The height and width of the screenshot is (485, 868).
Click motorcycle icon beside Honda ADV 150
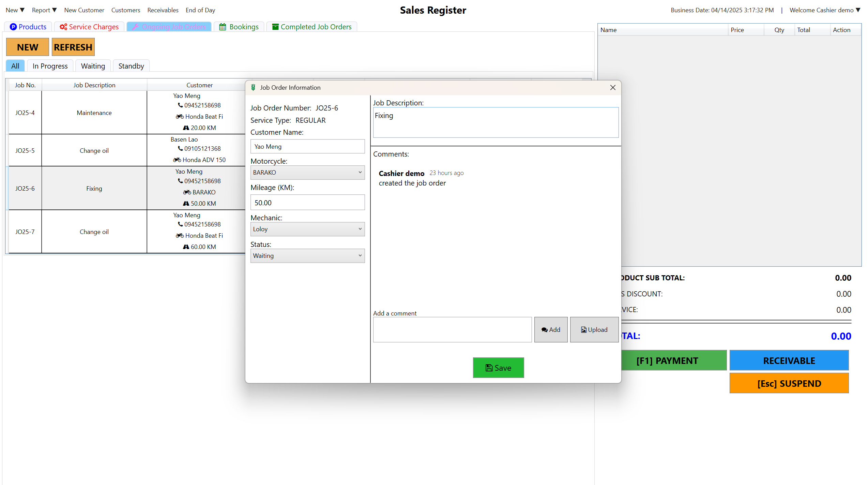(177, 160)
